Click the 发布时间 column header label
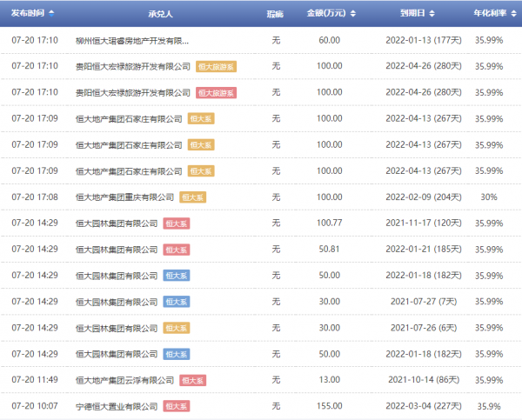 click(x=28, y=13)
